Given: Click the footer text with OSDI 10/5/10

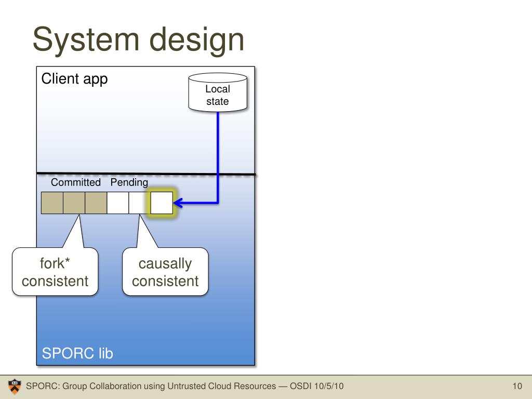Looking at the screenshot, I should [184, 386].
